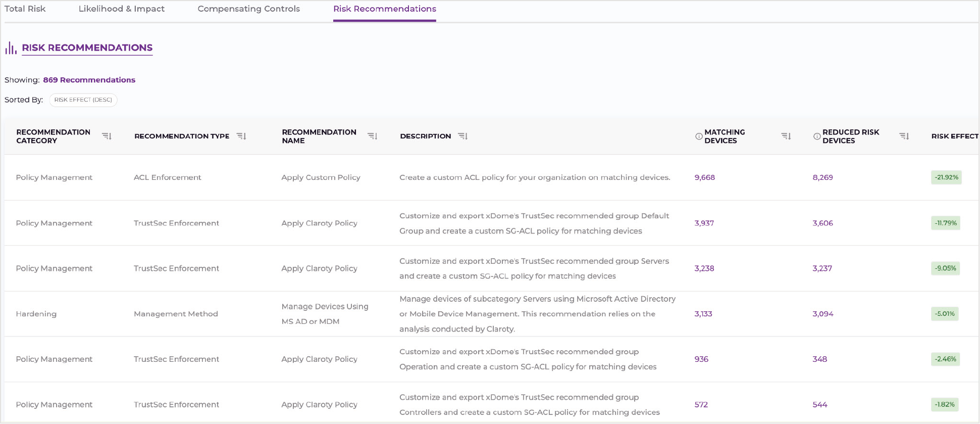Click Recommendation Type column header text
This screenshot has height=424, width=980.
click(x=182, y=136)
